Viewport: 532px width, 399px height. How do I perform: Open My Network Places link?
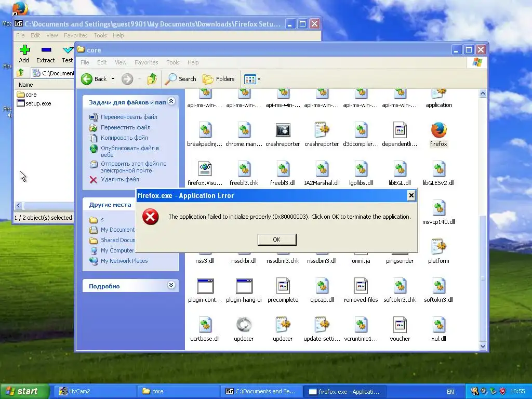pyautogui.click(x=124, y=261)
